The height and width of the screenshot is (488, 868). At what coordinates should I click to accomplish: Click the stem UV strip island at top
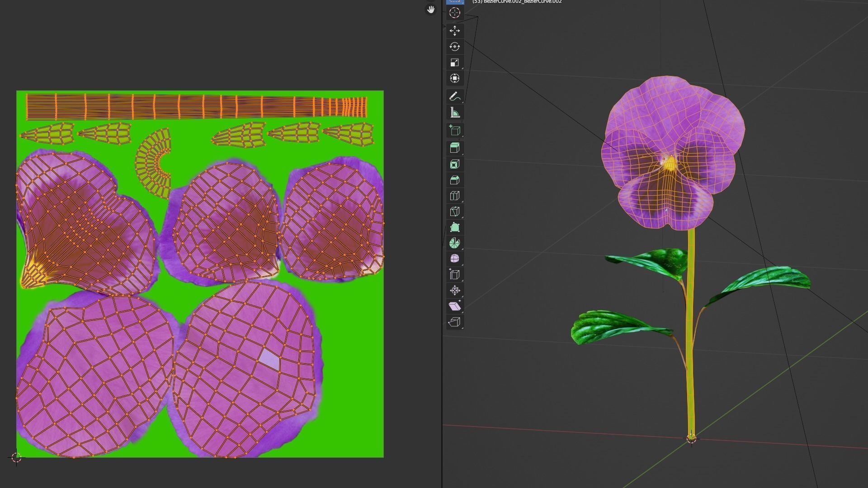197,107
